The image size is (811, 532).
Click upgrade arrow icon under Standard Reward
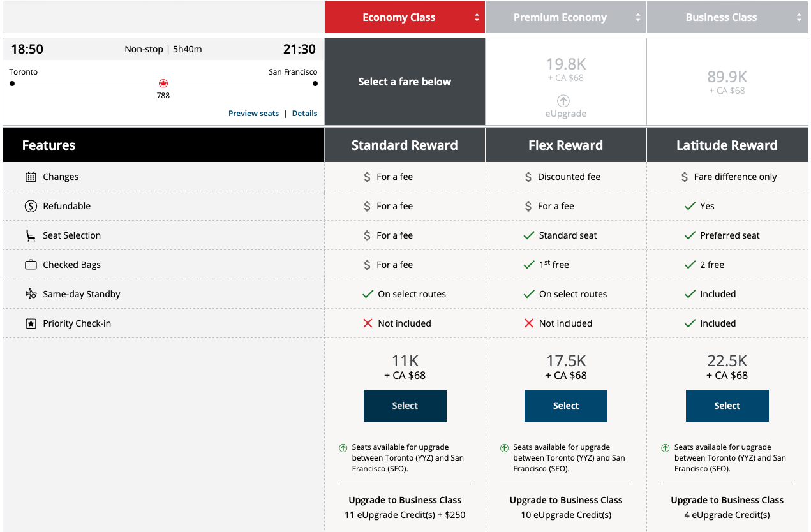tap(343, 448)
